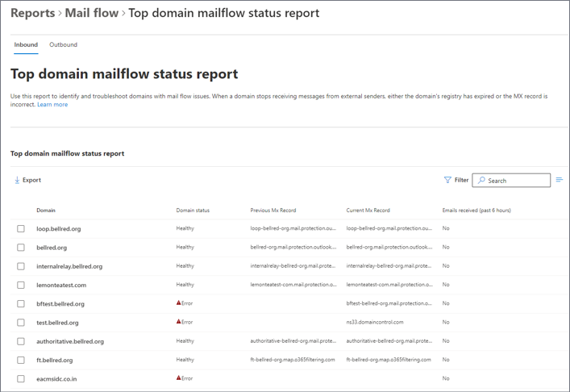
Task: Switch to the Outbound tab
Action: pos(63,44)
